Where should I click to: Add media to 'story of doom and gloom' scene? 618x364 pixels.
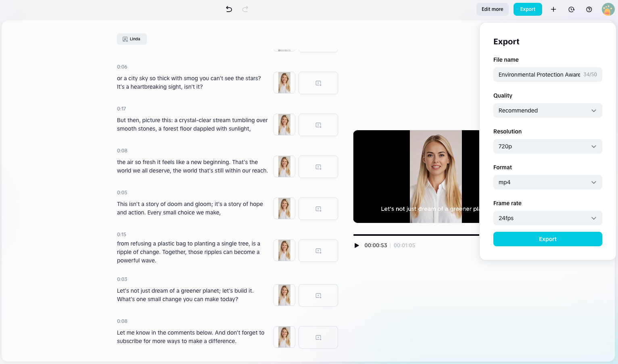(x=318, y=209)
